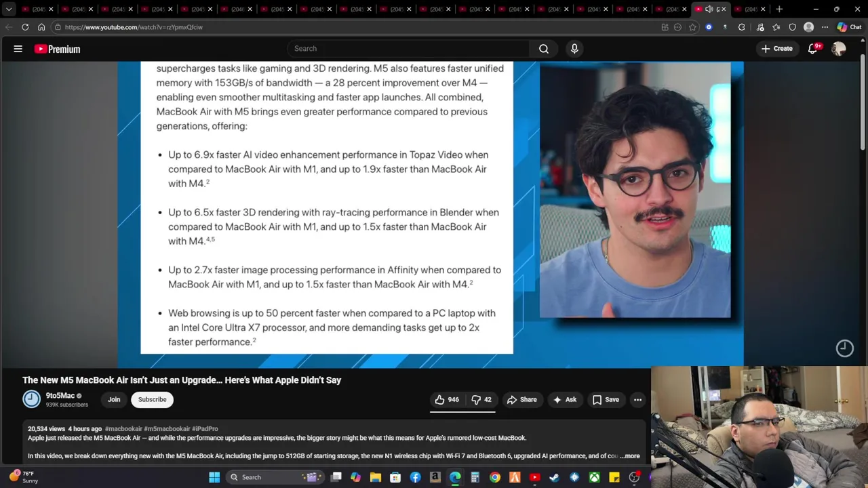Click the 939K subscribers text
Screen dimensions: 868x488
(67, 405)
